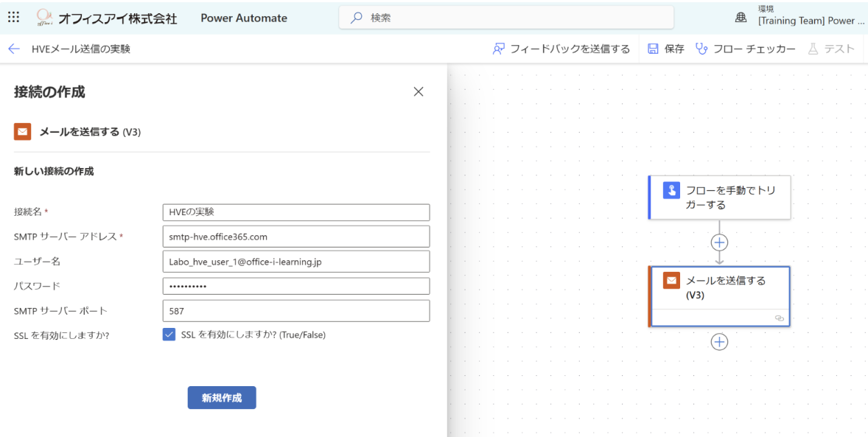Viewport: 868px width, 437px height.
Task: Click the mail icon on the action card
Action: (671, 281)
